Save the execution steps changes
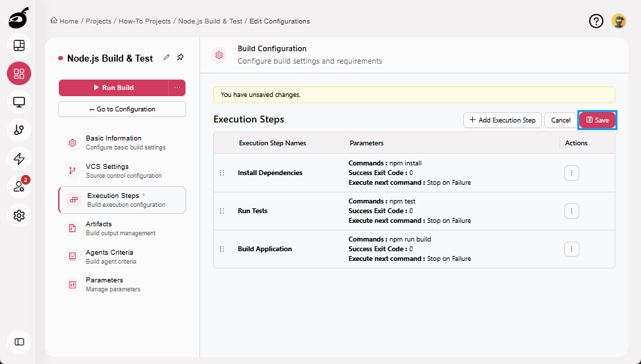Image resolution: width=641 pixels, height=364 pixels. click(x=597, y=120)
